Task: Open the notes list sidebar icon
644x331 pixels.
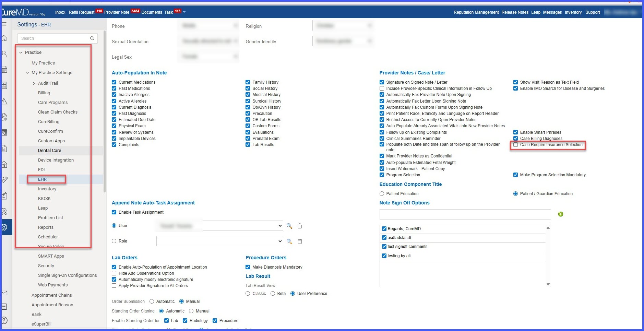Action: click(4, 306)
